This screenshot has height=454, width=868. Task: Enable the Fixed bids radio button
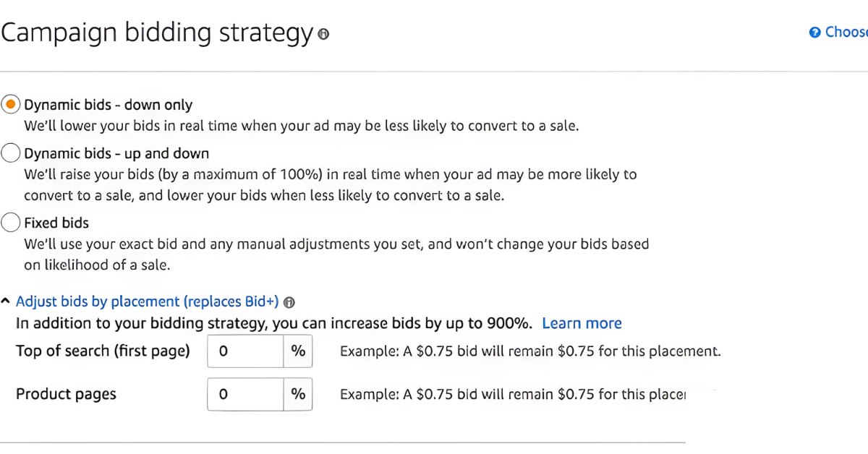pyautogui.click(x=11, y=223)
